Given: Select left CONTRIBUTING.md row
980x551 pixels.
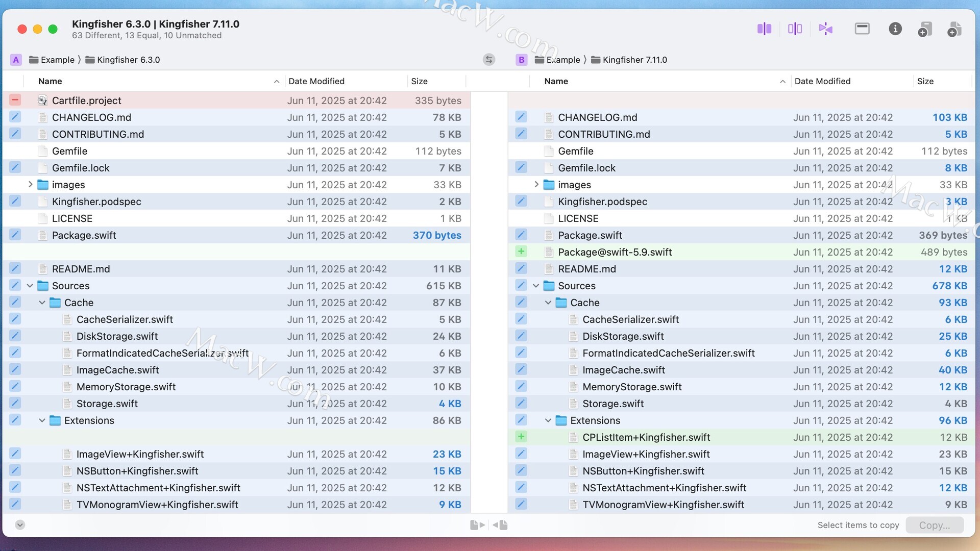Looking at the screenshot, I should tap(236, 134).
